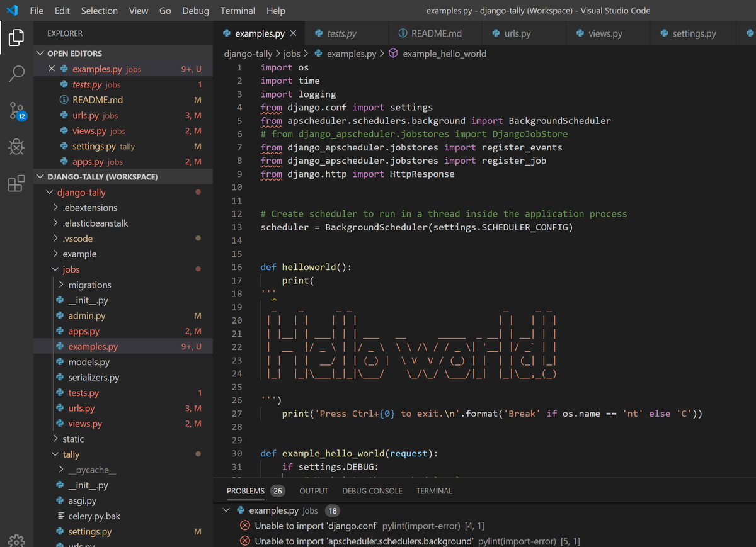Open the Debug menu
756x547 pixels.
click(195, 11)
